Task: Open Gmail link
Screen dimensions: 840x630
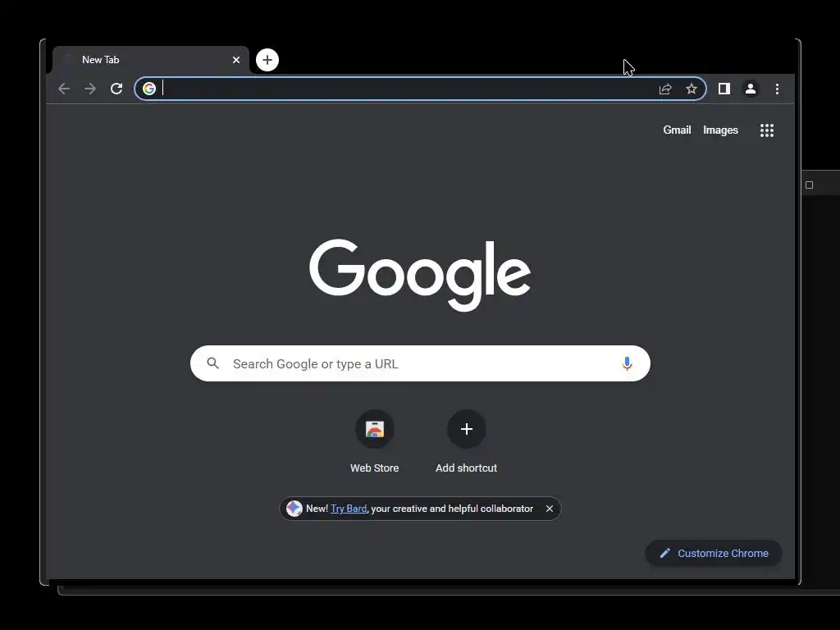Action: (677, 130)
